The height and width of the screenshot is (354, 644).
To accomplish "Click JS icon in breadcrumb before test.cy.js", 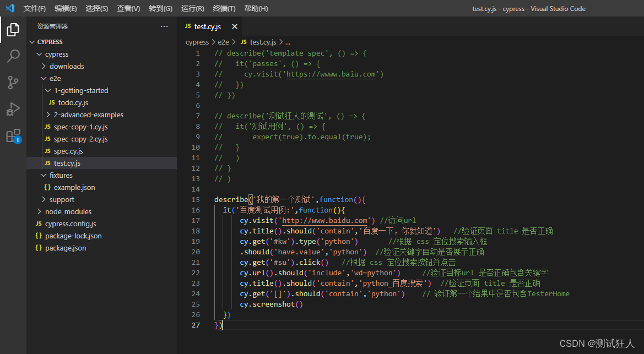I will (243, 42).
